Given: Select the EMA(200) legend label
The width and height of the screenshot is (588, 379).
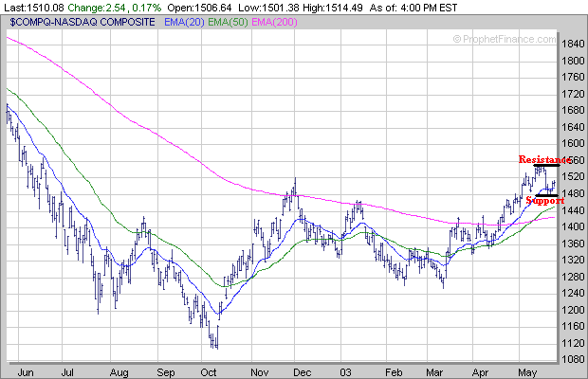Looking at the screenshot, I should pos(274,23).
